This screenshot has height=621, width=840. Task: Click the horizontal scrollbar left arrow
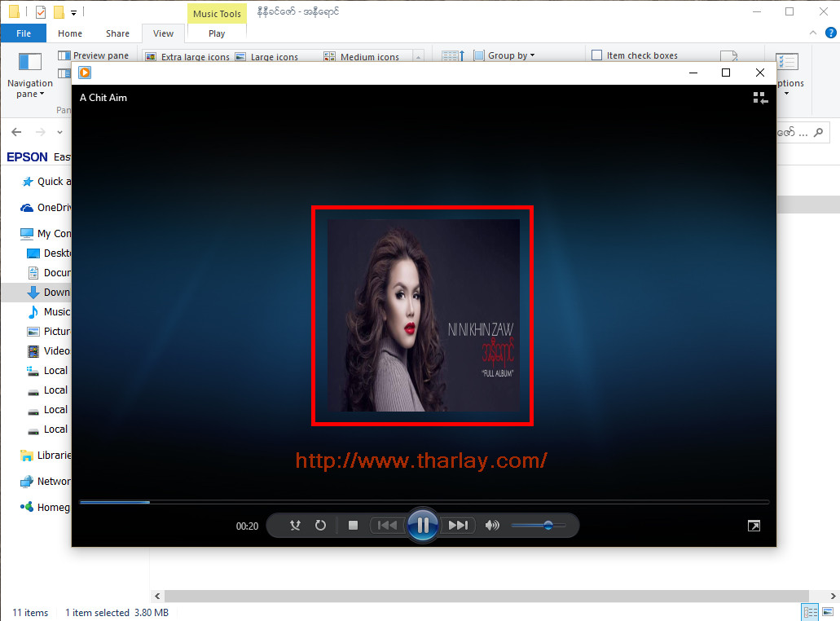coord(157,596)
